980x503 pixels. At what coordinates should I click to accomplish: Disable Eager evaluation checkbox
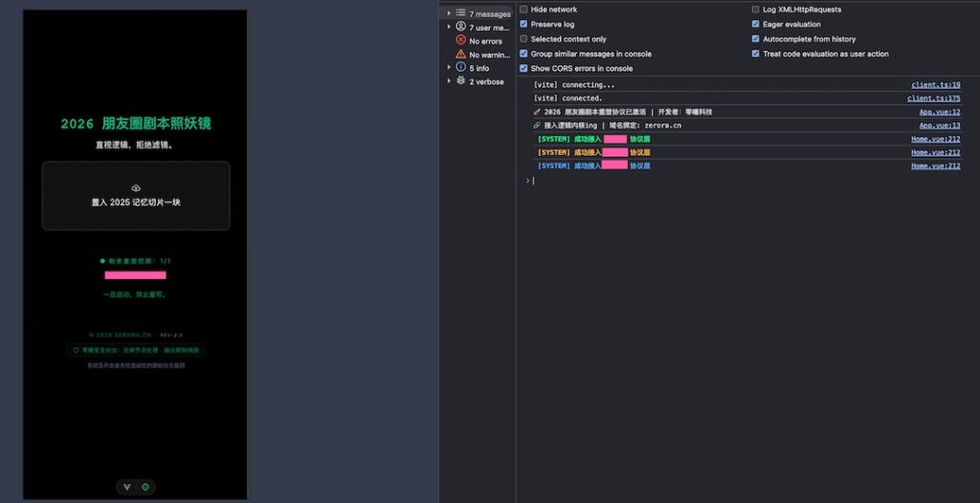(755, 24)
